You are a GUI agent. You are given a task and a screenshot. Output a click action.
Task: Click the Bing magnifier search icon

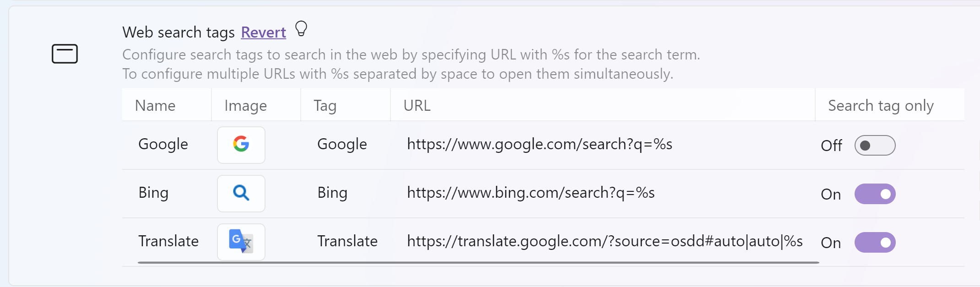(x=241, y=194)
